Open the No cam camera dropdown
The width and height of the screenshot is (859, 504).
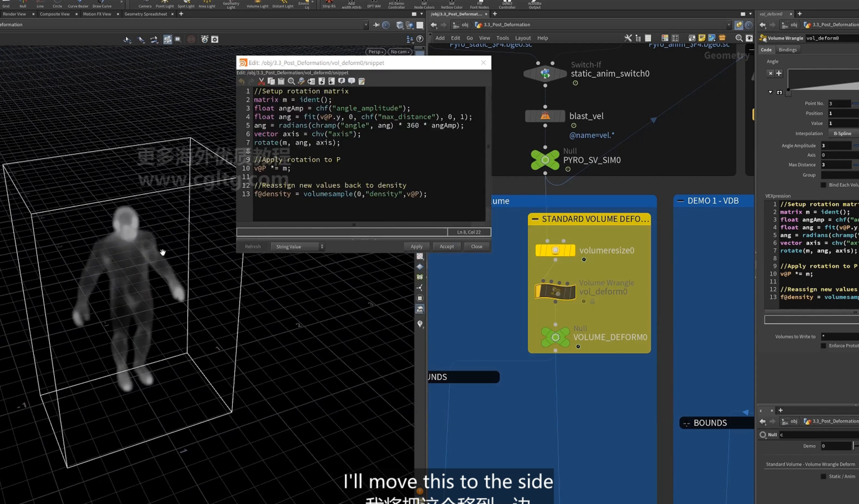click(x=400, y=52)
